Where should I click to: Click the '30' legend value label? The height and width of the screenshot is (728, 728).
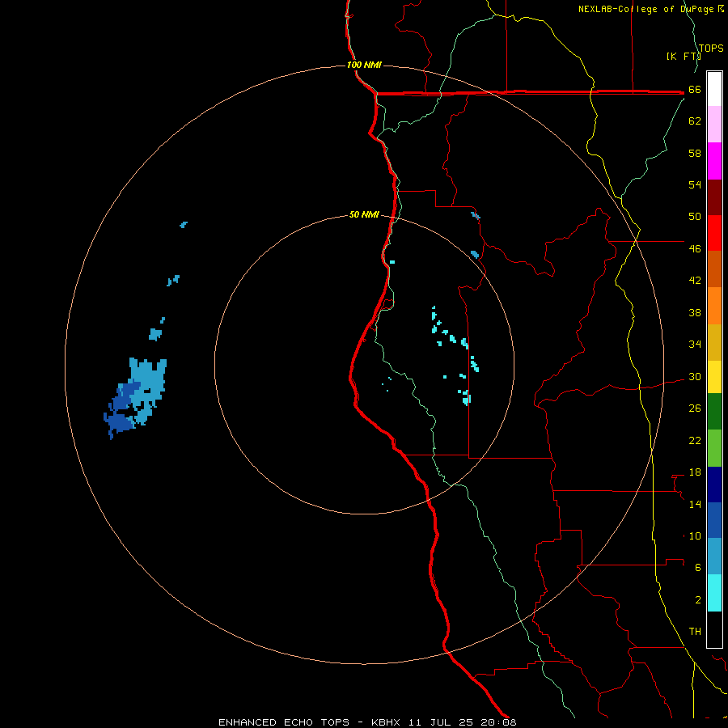[695, 376]
